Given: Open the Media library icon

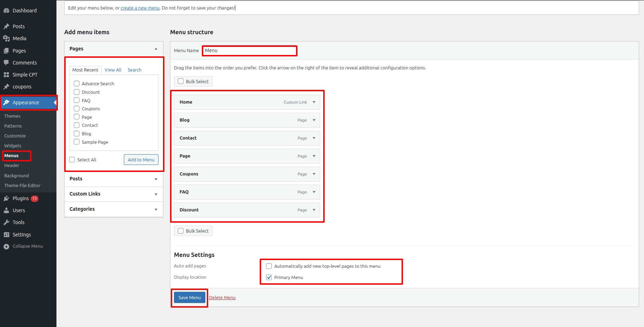Looking at the screenshot, I should (6, 38).
